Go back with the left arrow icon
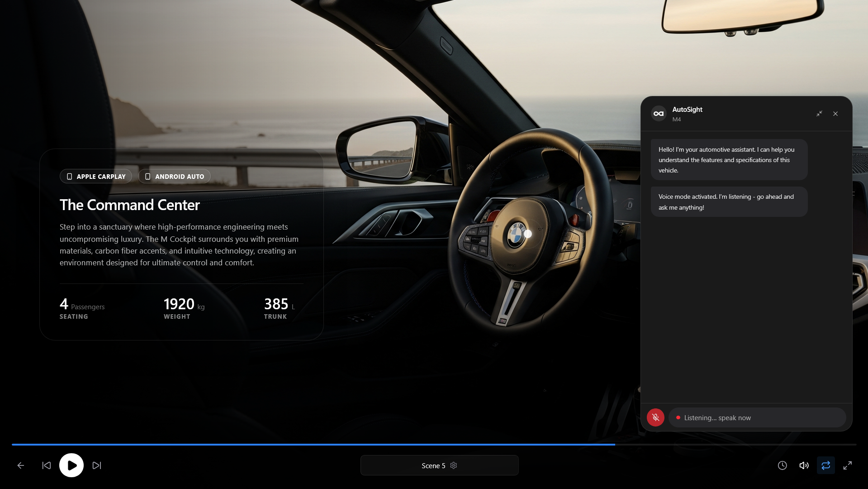 click(21, 465)
